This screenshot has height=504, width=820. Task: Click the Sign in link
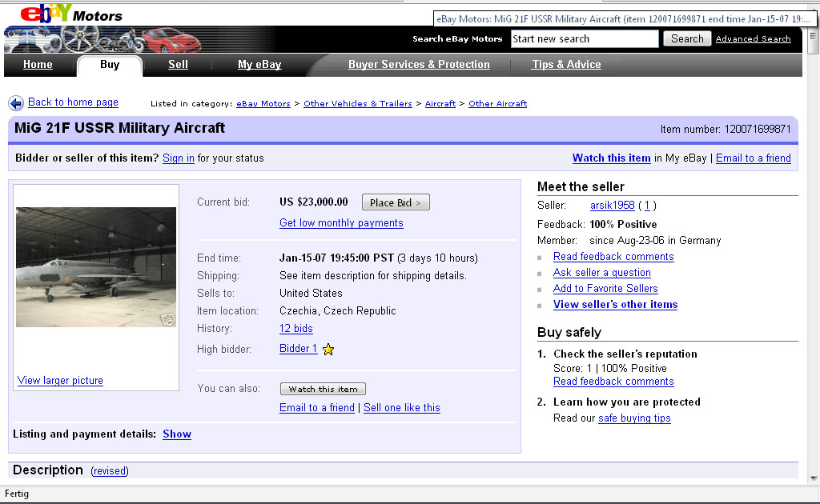179,158
